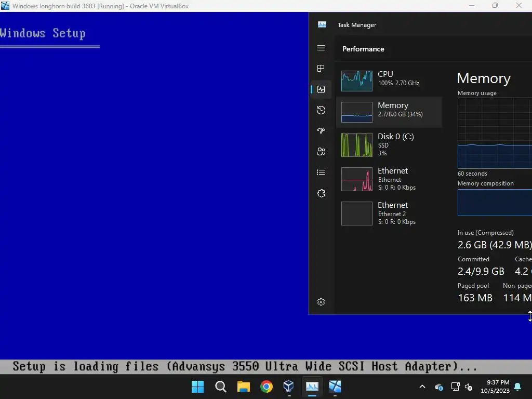Viewport: 532px width, 399px height.
Task: Open Task Manager settings gear
Action: 321,302
